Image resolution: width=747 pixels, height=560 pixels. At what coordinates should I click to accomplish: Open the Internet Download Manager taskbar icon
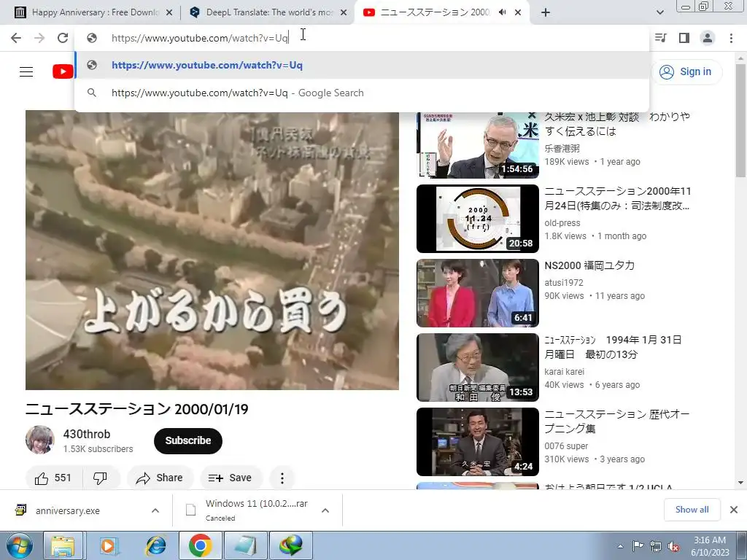291,545
